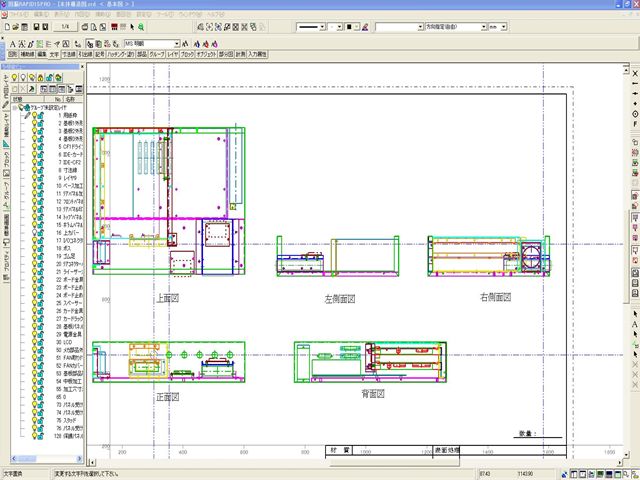Switch to the 補助線 tab

27,54
